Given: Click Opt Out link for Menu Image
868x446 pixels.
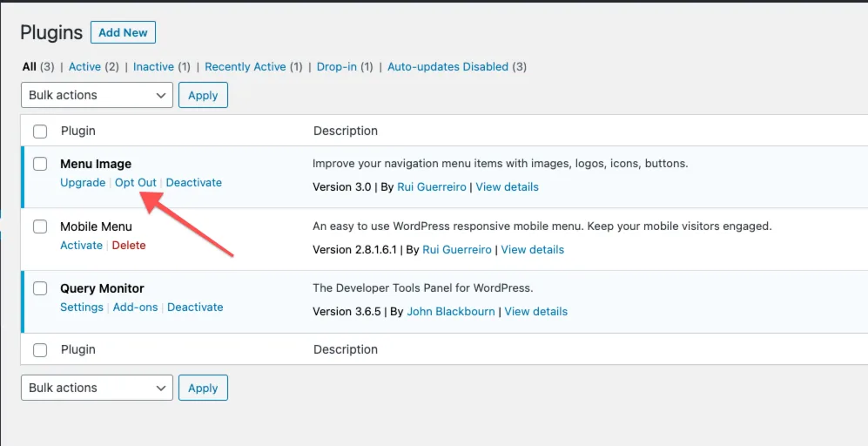Looking at the screenshot, I should [136, 183].
